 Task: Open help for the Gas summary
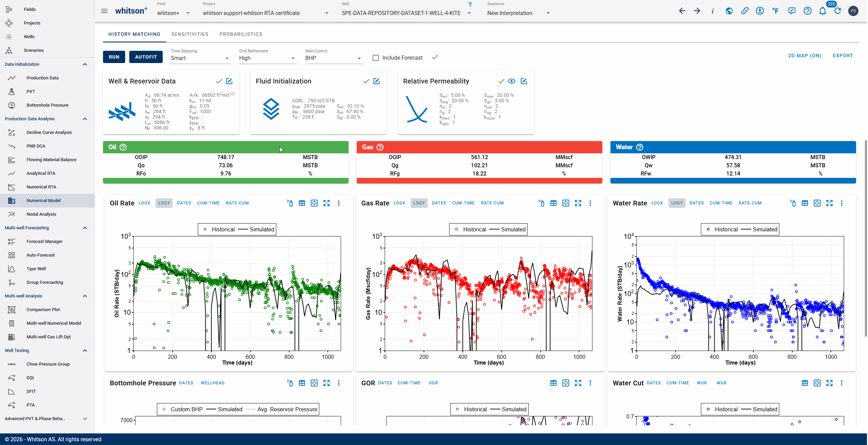[x=380, y=147]
